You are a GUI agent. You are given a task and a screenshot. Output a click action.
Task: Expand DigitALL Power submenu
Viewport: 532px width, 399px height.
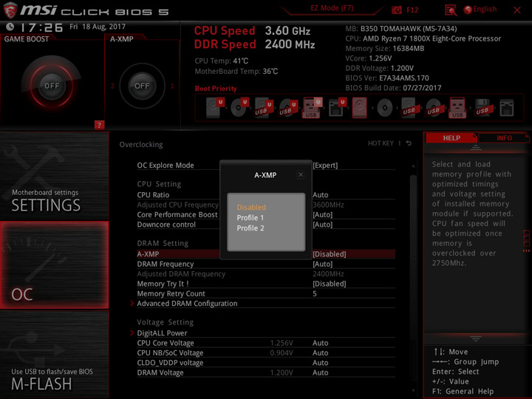point(162,333)
